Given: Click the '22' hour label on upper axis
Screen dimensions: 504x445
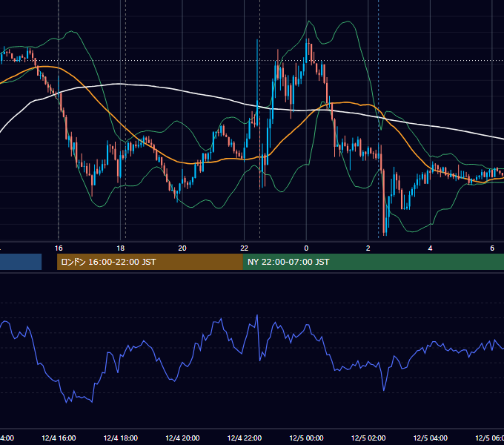Looking at the screenshot, I should 245,248.
